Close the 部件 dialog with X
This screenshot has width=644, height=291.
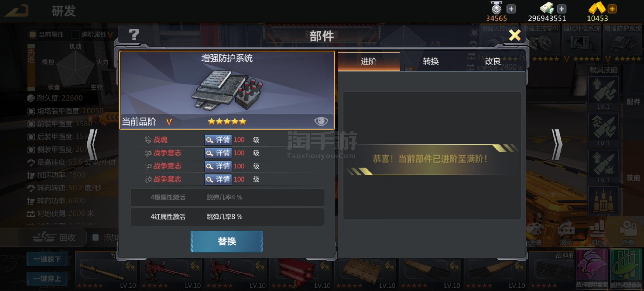[x=515, y=35]
